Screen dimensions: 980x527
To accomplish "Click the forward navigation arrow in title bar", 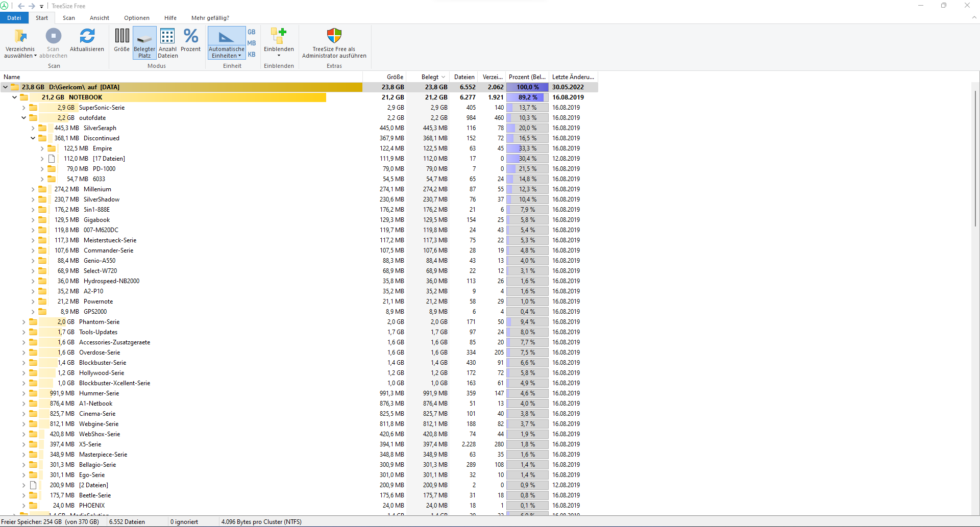I will pyautogui.click(x=32, y=6).
